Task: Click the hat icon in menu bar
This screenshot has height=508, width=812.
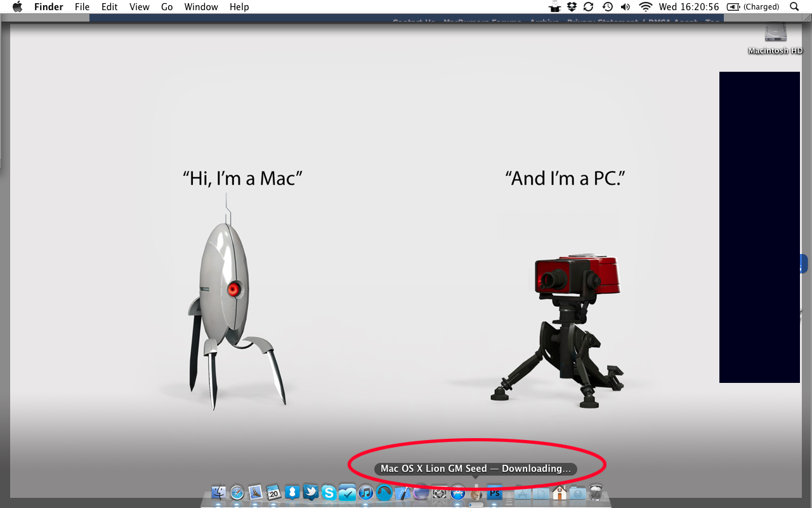Action: click(555, 7)
